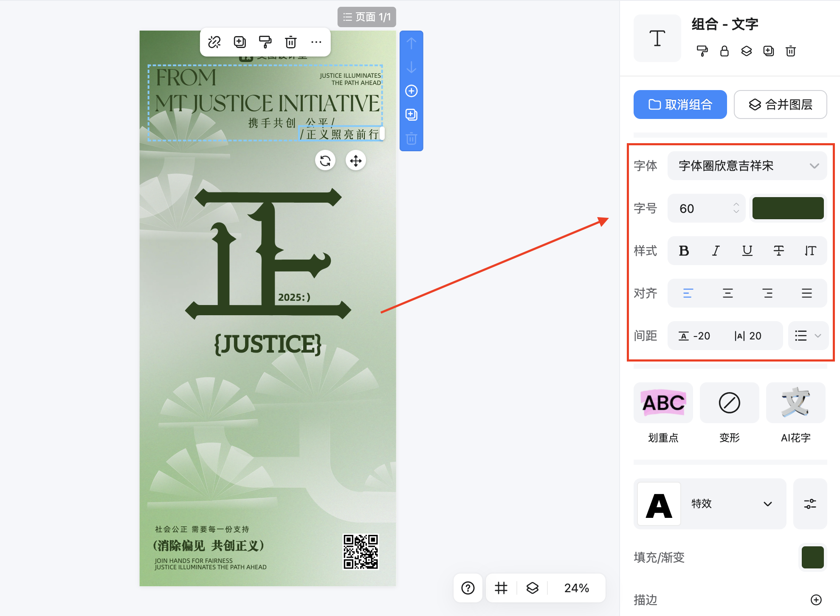Lock the text group layer

(x=724, y=51)
